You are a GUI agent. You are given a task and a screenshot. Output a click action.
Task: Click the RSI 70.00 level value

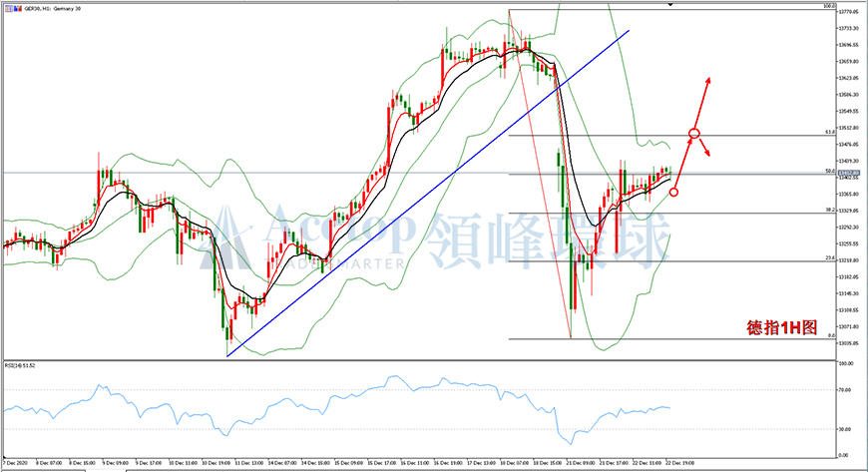(845, 390)
